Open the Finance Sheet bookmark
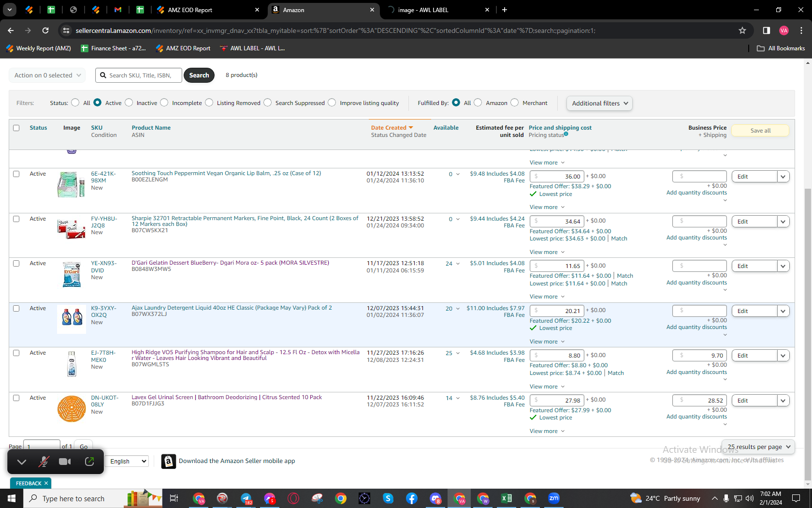The height and width of the screenshot is (508, 812). click(x=114, y=48)
